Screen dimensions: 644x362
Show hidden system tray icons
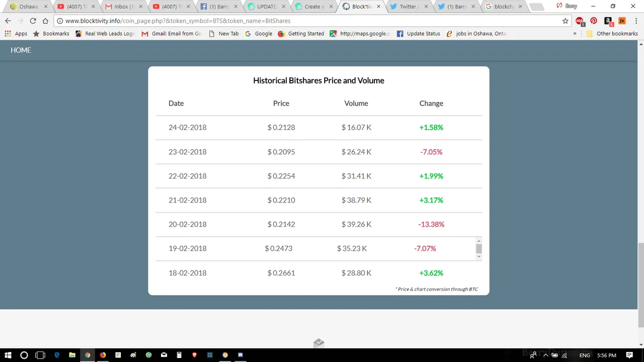pyautogui.click(x=545, y=355)
